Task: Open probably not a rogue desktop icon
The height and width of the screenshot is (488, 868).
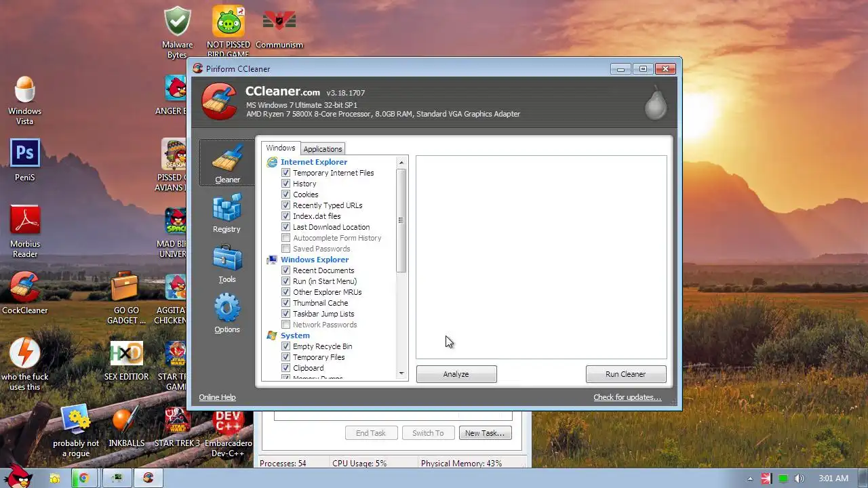Action: (x=76, y=431)
